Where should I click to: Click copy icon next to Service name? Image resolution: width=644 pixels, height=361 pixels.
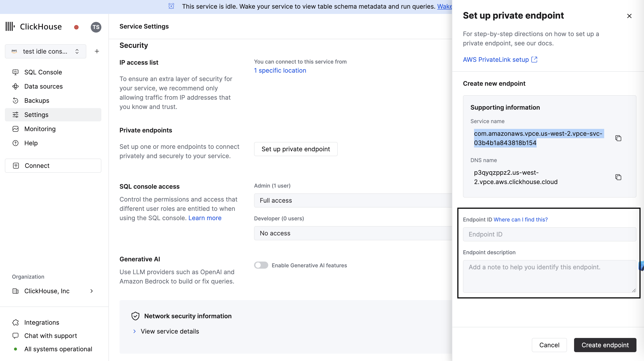tap(618, 138)
